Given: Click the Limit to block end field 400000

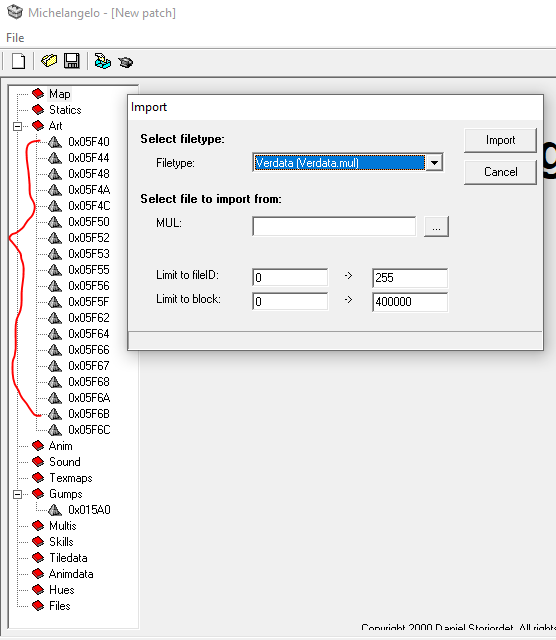Looking at the screenshot, I should coord(410,302).
